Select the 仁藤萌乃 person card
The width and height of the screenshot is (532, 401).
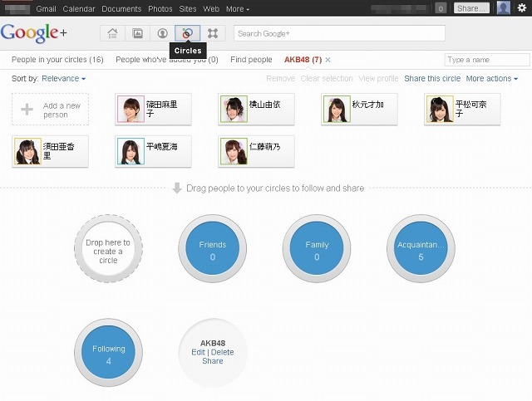pos(256,151)
